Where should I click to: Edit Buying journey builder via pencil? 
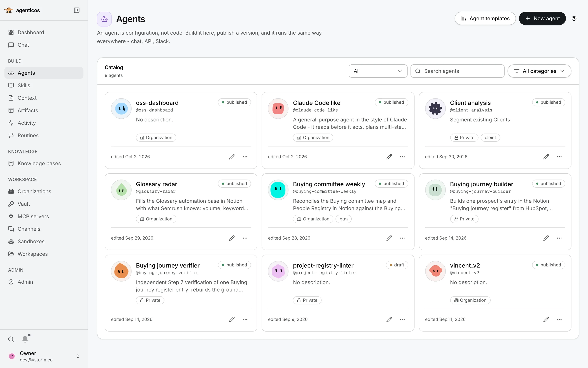tap(546, 238)
